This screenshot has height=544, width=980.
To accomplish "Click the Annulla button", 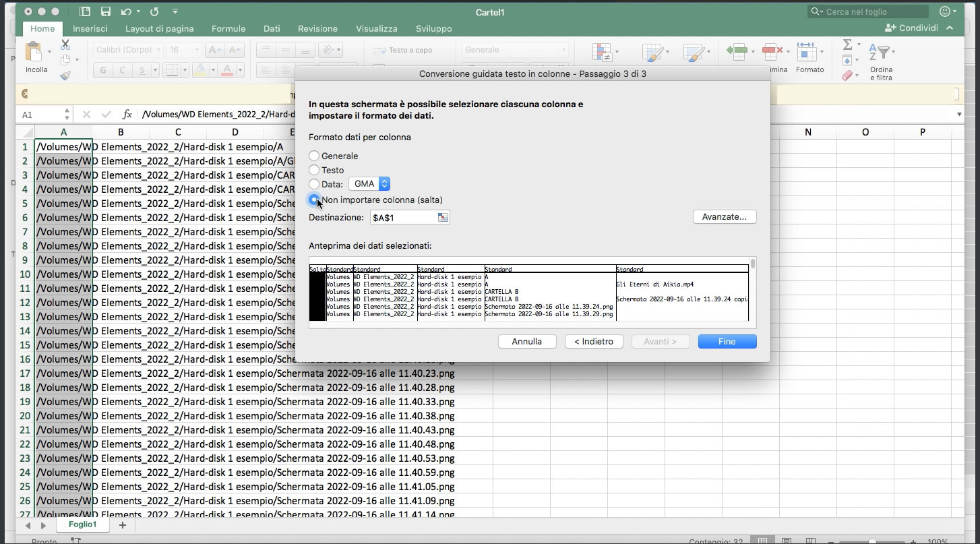I will pyautogui.click(x=527, y=341).
